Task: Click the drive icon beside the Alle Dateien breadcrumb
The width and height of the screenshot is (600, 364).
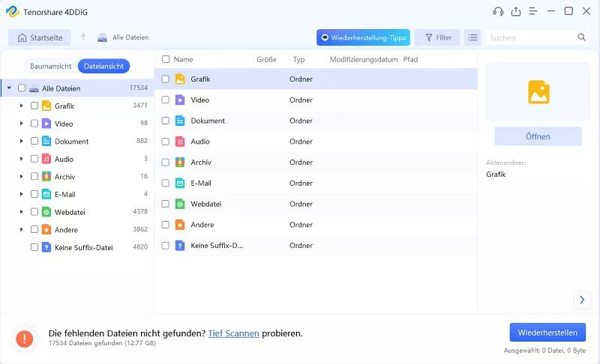Action: (x=102, y=37)
